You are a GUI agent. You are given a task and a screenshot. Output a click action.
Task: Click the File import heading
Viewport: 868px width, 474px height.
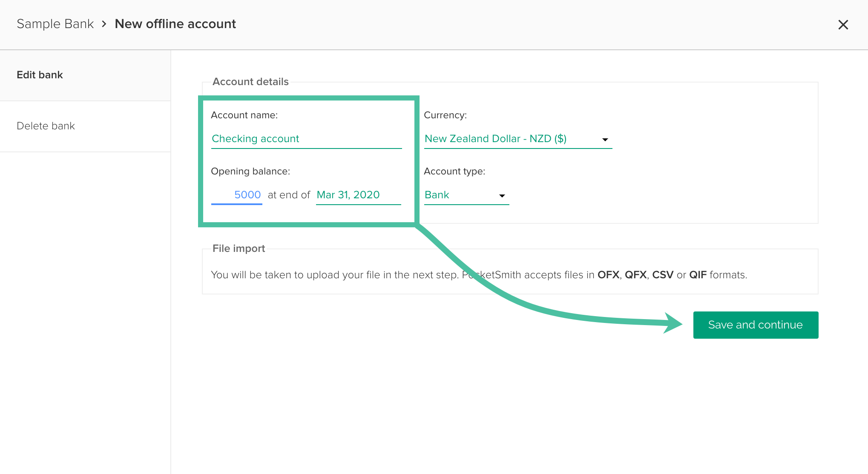coord(239,248)
